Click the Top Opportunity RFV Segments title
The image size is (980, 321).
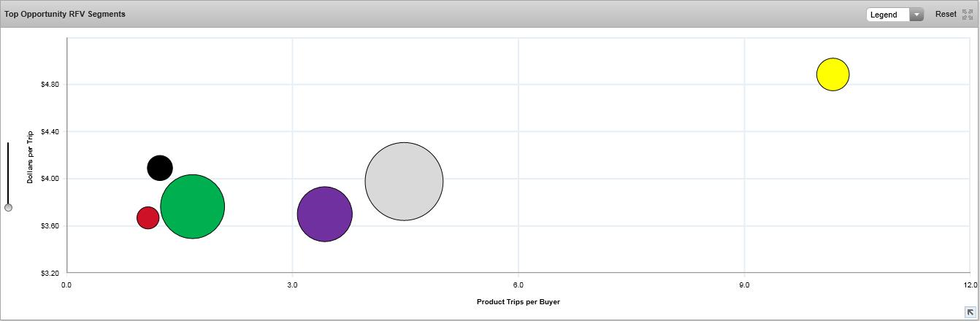point(65,14)
